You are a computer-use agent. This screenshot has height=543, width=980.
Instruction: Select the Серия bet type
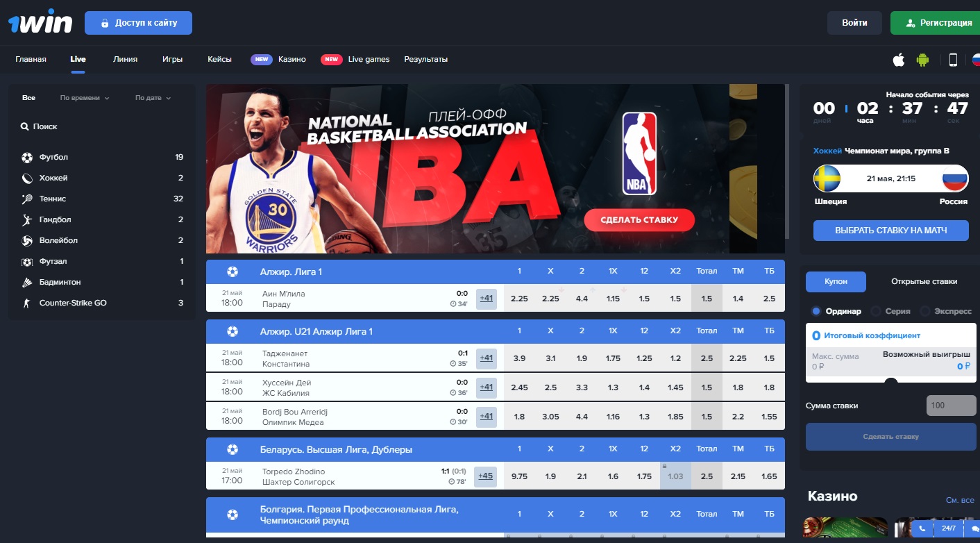[890, 311]
